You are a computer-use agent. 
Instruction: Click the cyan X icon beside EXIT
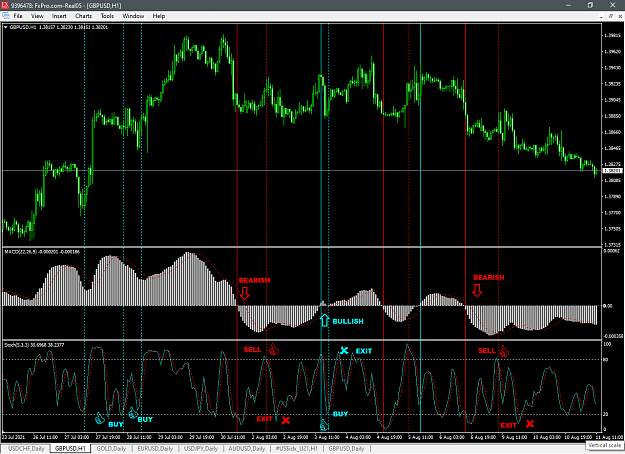pyautogui.click(x=344, y=350)
